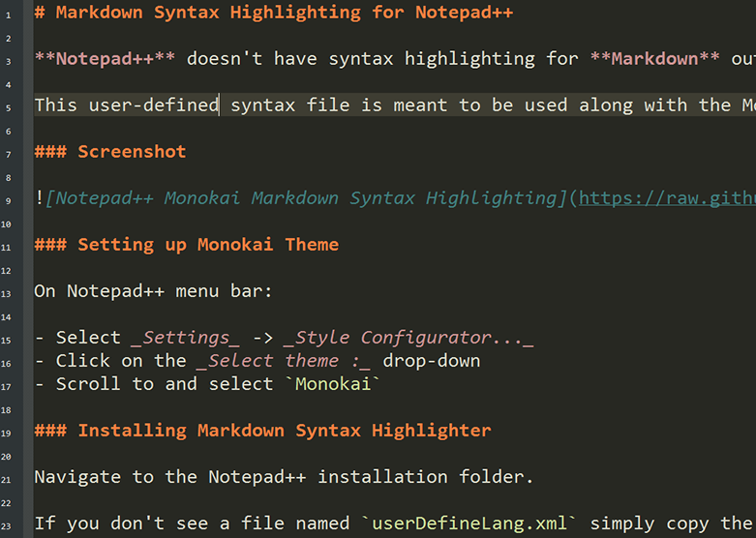Click the text 'On Notepad++ menu bar:'
The image size is (756, 538).
153,291
